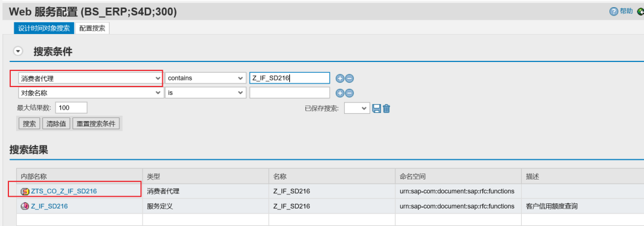Select the 消费者代理 type cell in results
This screenshot has height=226, width=644.
205,191
